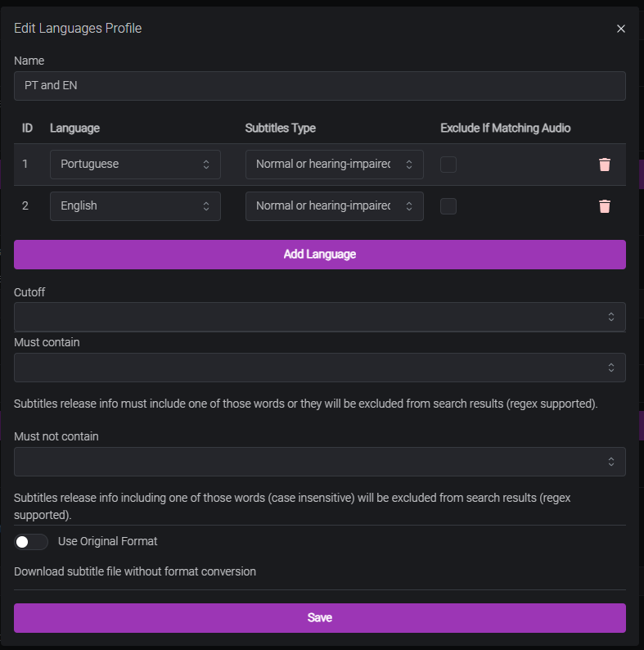Click the Name field with PT and EN

pos(319,86)
